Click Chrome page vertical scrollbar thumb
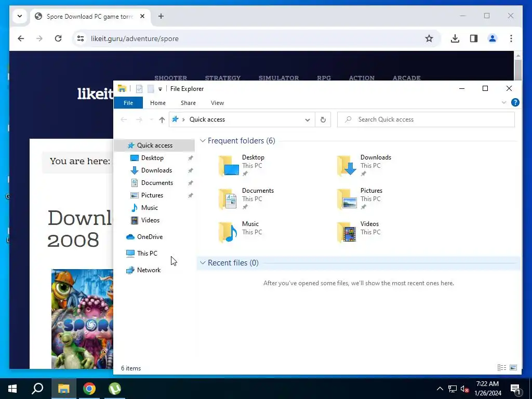Image resolution: width=532 pixels, height=399 pixels. (x=518, y=70)
